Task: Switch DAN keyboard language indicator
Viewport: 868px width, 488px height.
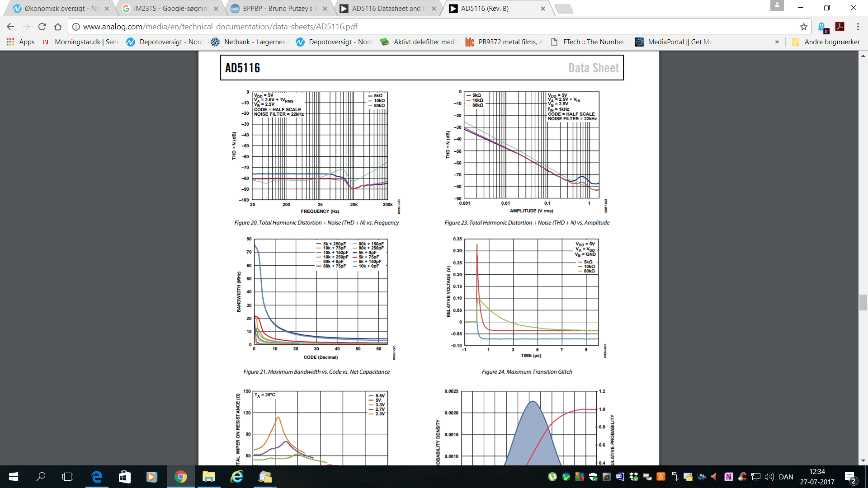Action: (786, 477)
